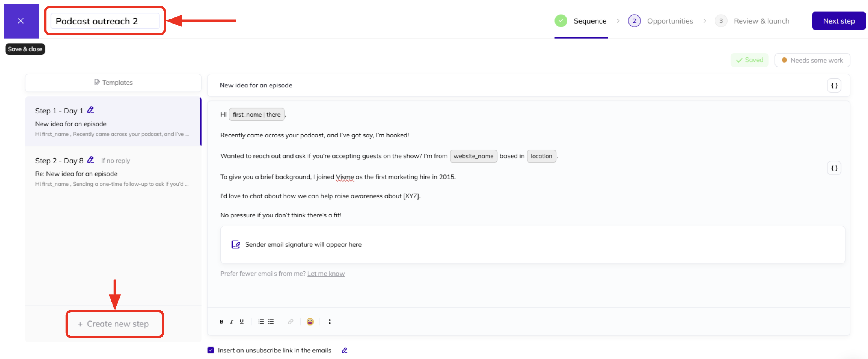The width and height of the screenshot is (868, 359).
Task: Open the website_name variable tag
Action: pos(473,156)
